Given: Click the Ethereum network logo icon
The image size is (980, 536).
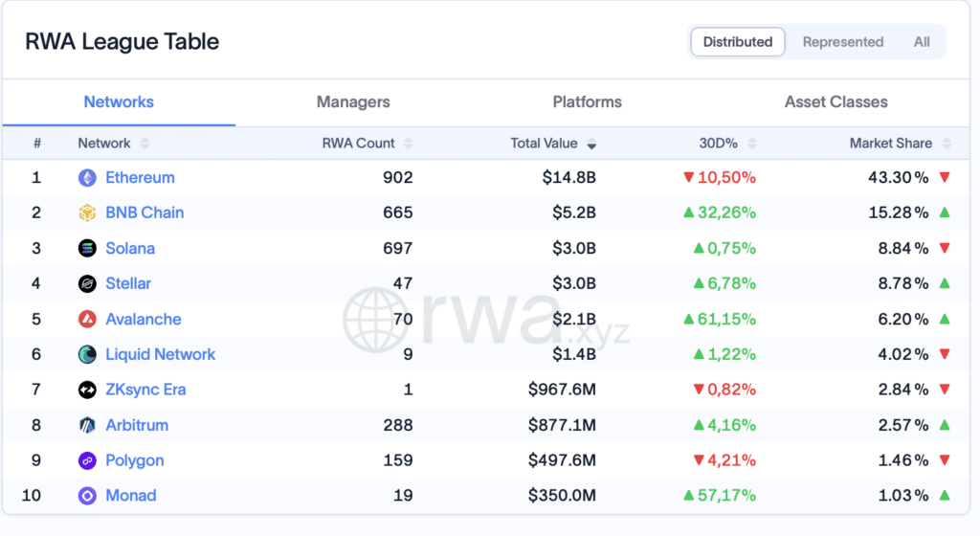Looking at the screenshot, I should tap(87, 178).
